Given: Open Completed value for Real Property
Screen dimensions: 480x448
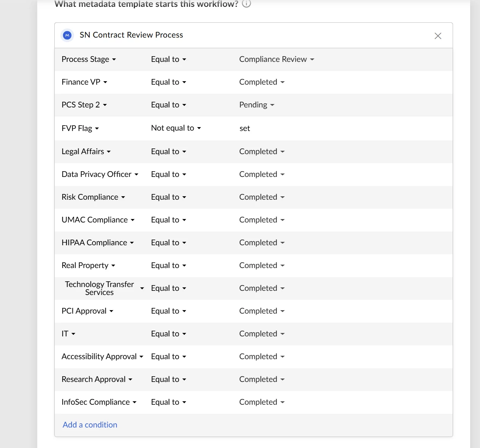Looking at the screenshot, I should click(x=262, y=265).
